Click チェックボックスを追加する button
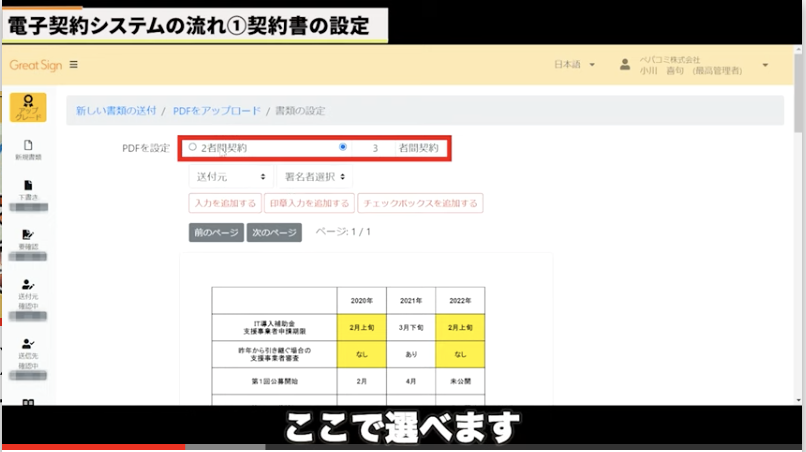The width and height of the screenshot is (806, 452). point(420,204)
